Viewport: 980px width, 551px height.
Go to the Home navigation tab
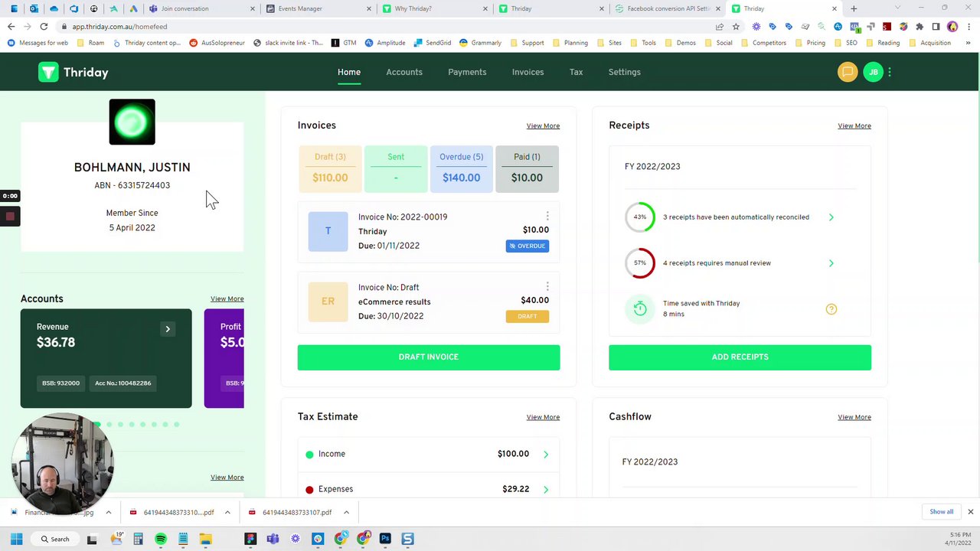[x=349, y=72]
